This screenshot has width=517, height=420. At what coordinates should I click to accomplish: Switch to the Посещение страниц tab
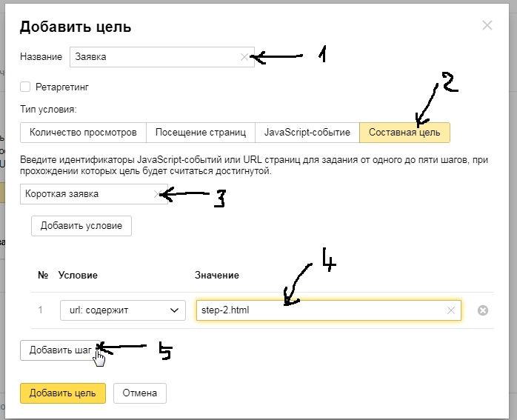200,133
